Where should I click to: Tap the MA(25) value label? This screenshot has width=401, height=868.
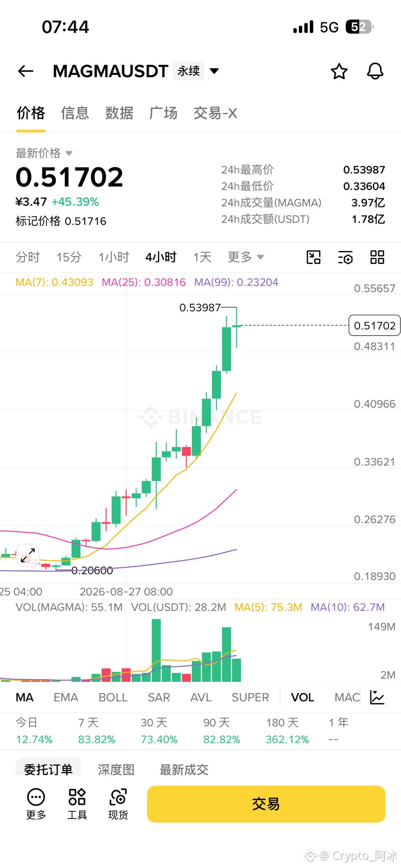pos(143,282)
